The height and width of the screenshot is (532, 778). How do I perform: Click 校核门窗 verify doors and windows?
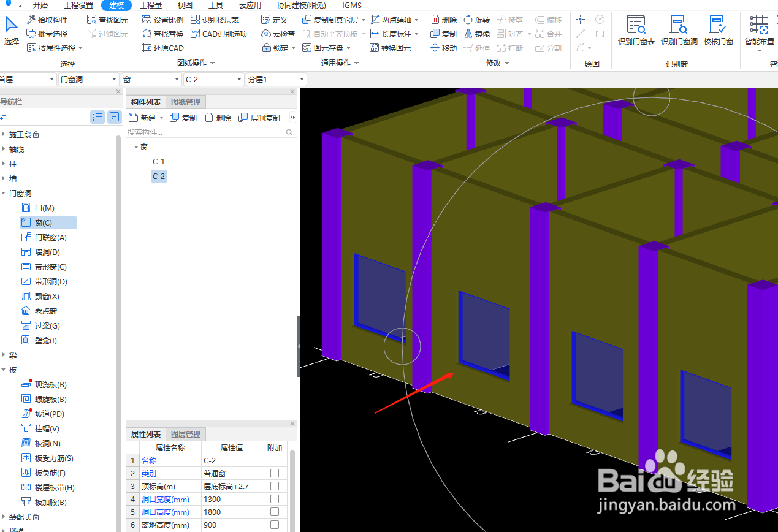point(718,31)
